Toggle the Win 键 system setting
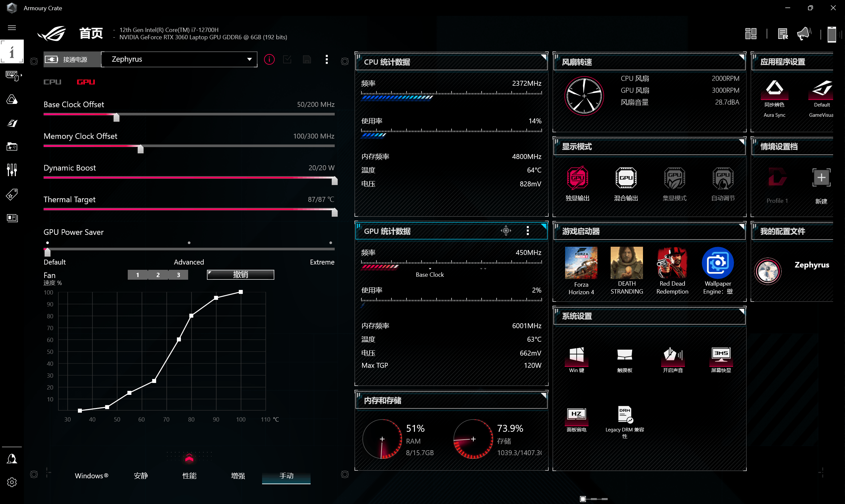 [577, 355]
